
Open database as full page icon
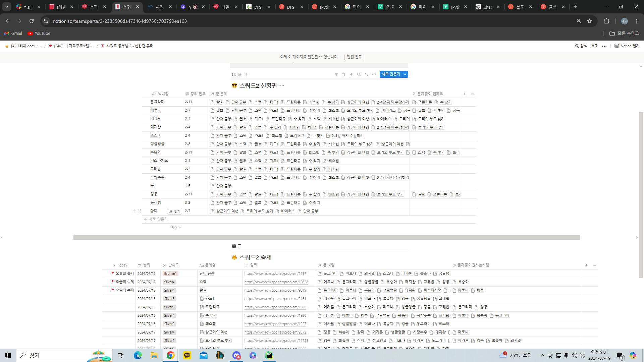(x=367, y=74)
